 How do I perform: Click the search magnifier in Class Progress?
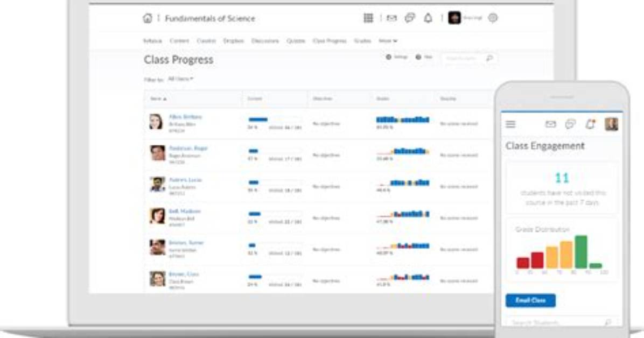tap(489, 58)
